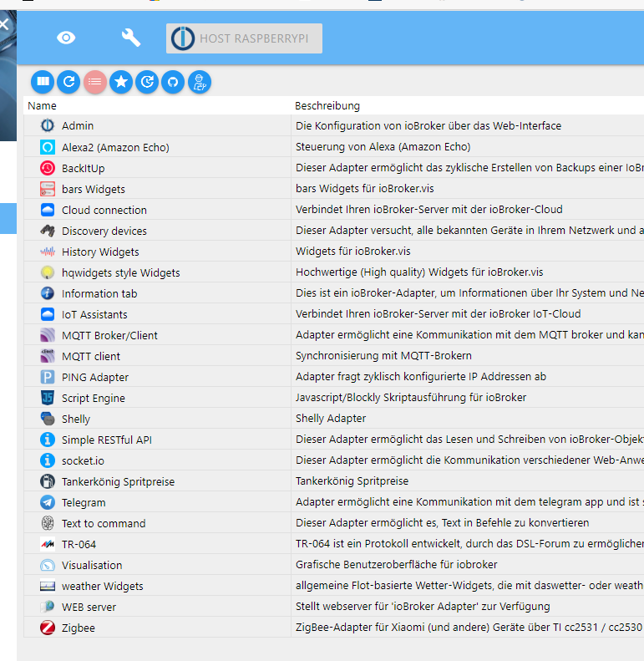Select the Tankerkönig Spritpreise name text

point(118,481)
